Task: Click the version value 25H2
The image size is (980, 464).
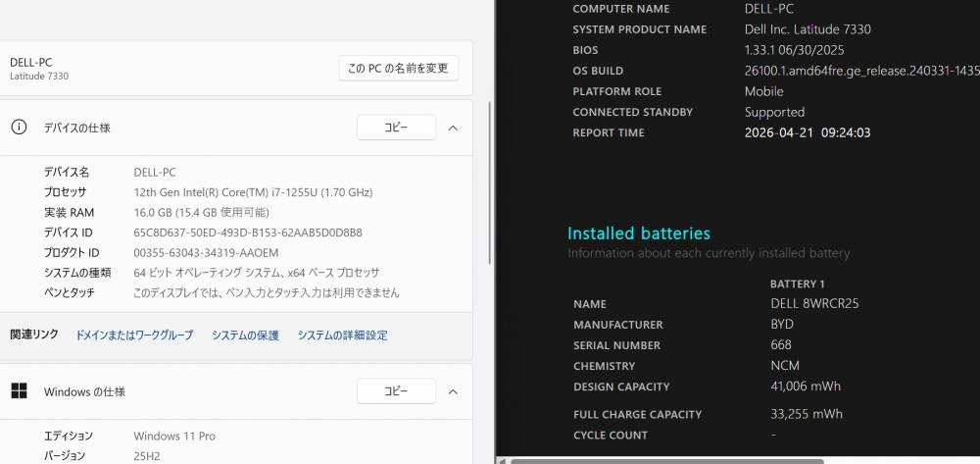Action: (x=147, y=456)
